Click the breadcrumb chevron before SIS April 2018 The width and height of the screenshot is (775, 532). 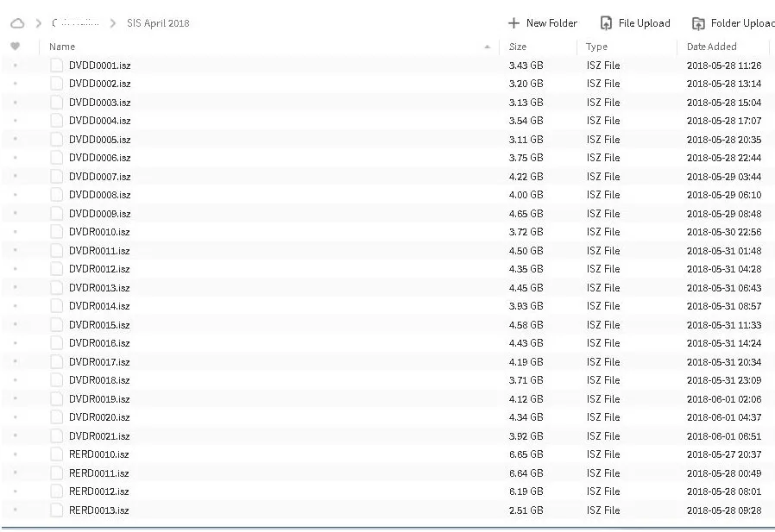click(113, 23)
